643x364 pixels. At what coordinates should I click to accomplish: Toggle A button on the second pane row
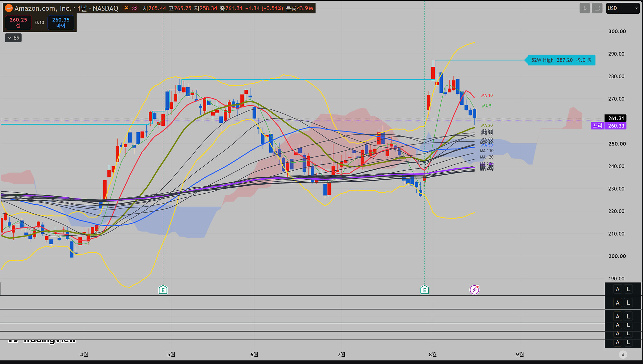click(618, 303)
